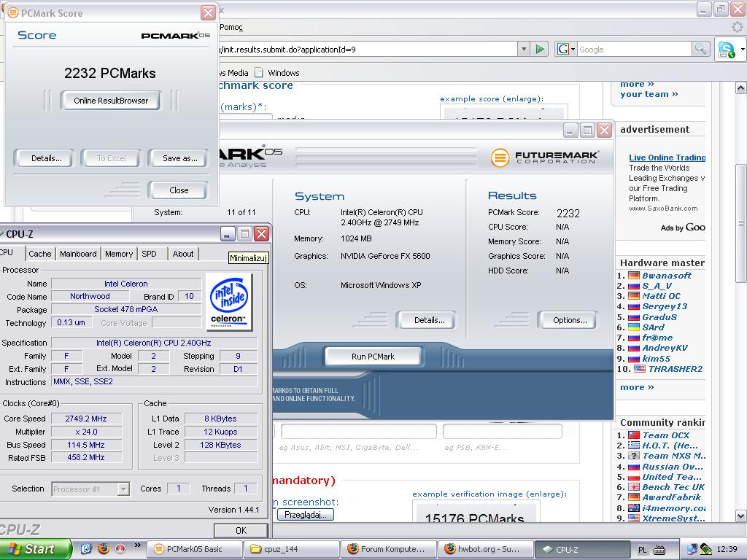The height and width of the screenshot is (560, 747).
Task: Switch to About tab in CPU-Z
Action: tap(183, 254)
